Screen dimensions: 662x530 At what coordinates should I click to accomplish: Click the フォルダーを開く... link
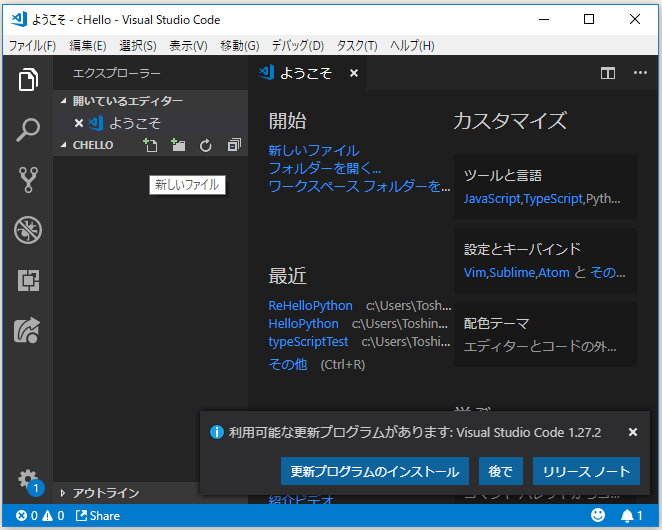pos(325,169)
